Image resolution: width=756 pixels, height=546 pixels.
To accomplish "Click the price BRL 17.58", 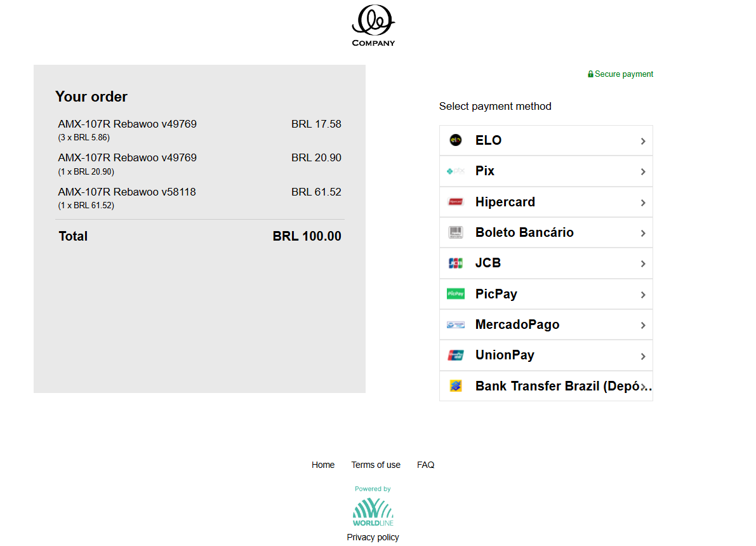I will (x=316, y=124).
